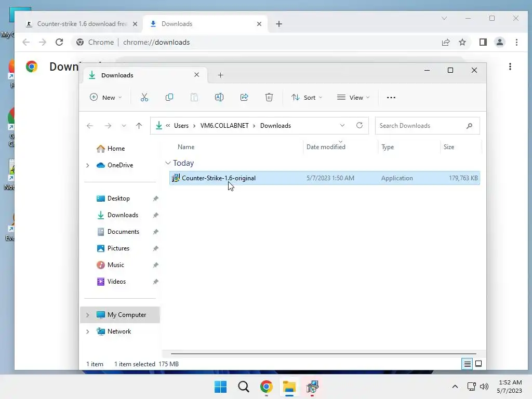Click the Explorer back arrow

click(x=89, y=126)
